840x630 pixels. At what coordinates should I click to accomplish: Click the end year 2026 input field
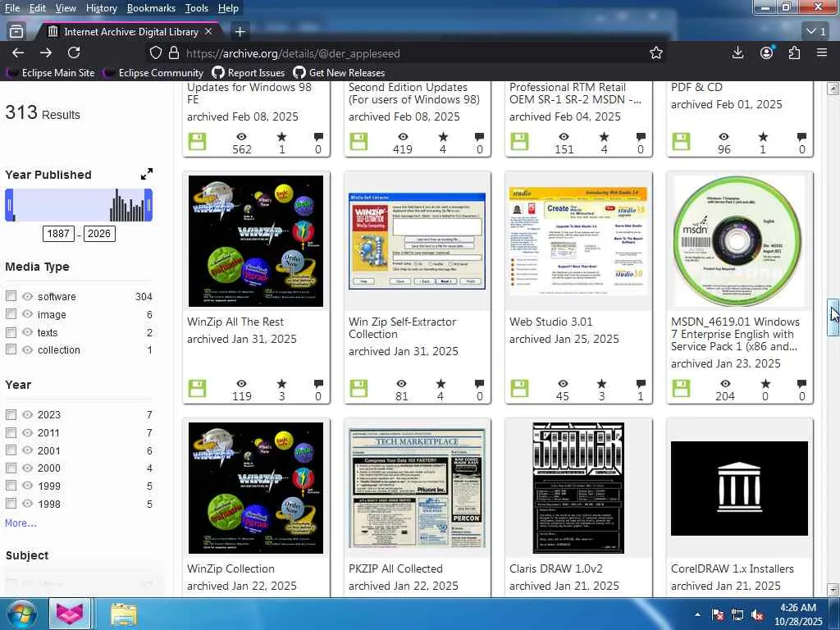click(99, 234)
